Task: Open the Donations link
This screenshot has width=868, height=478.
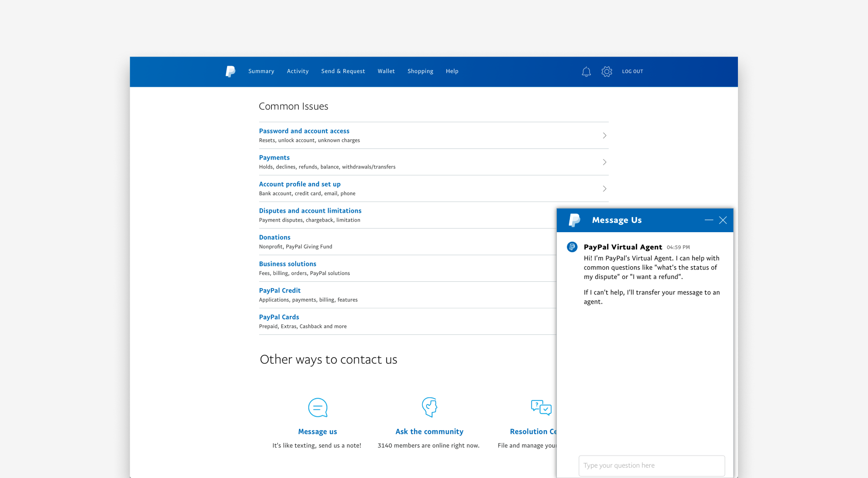Action: 275,238
